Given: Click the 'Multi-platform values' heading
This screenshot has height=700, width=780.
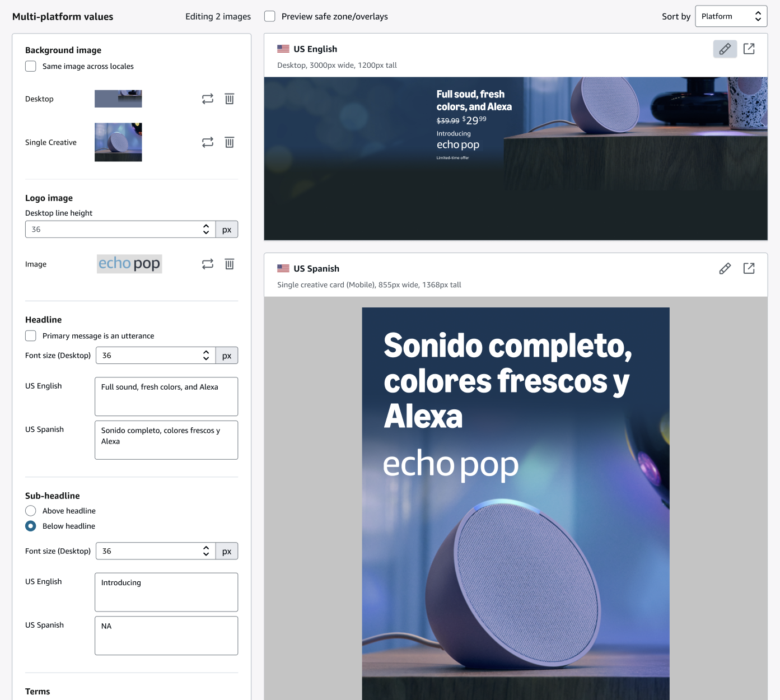Looking at the screenshot, I should click(63, 16).
